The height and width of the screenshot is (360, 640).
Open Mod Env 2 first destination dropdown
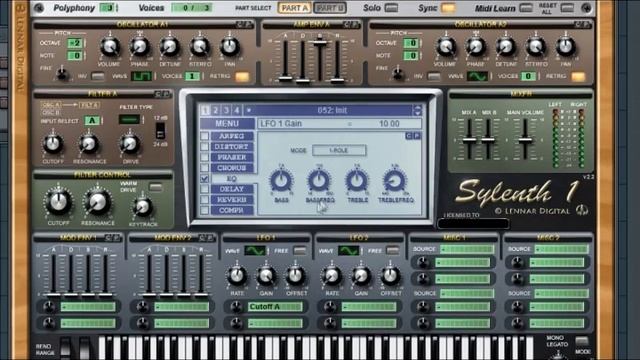pyautogui.click(x=182, y=307)
